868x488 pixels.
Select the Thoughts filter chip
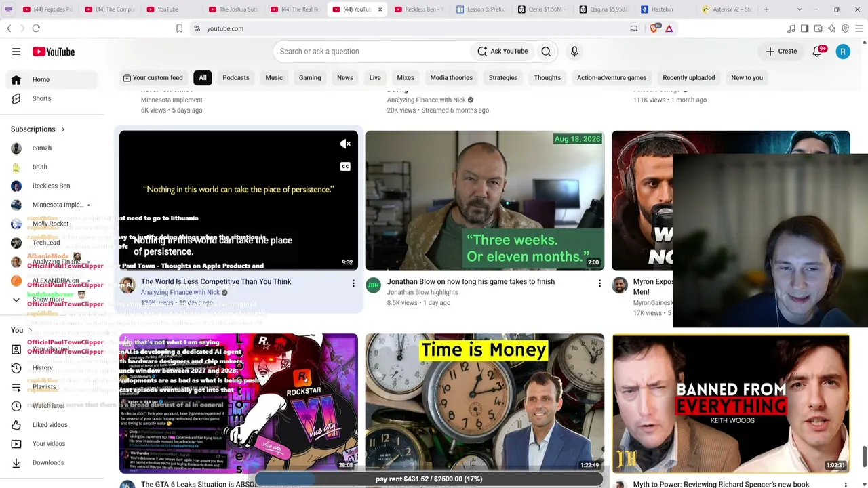click(547, 78)
